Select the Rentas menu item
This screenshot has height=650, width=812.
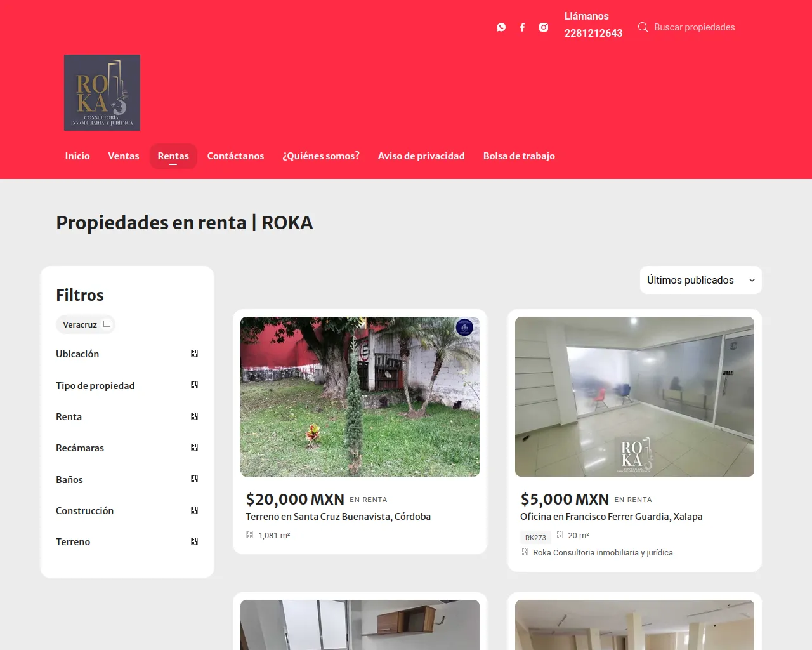click(173, 156)
